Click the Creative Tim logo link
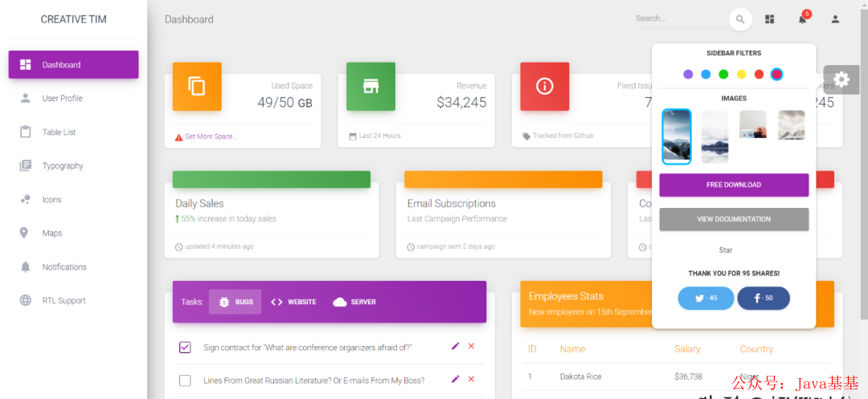The height and width of the screenshot is (399, 868). 74,19
